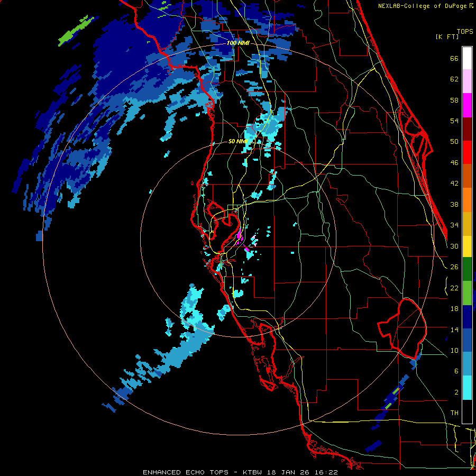Click the '58' legend value
Image resolution: width=476 pixels, height=476 pixels.
click(x=454, y=100)
